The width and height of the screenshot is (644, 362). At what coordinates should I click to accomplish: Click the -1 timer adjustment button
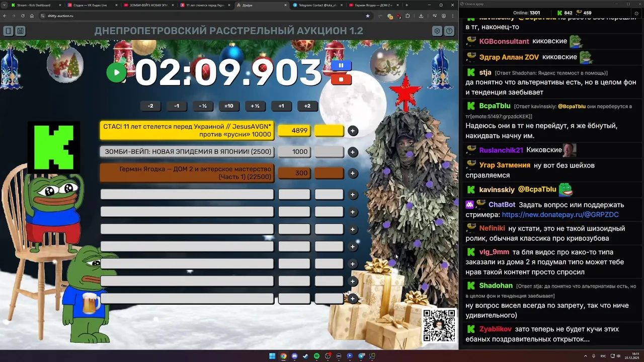click(x=177, y=106)
